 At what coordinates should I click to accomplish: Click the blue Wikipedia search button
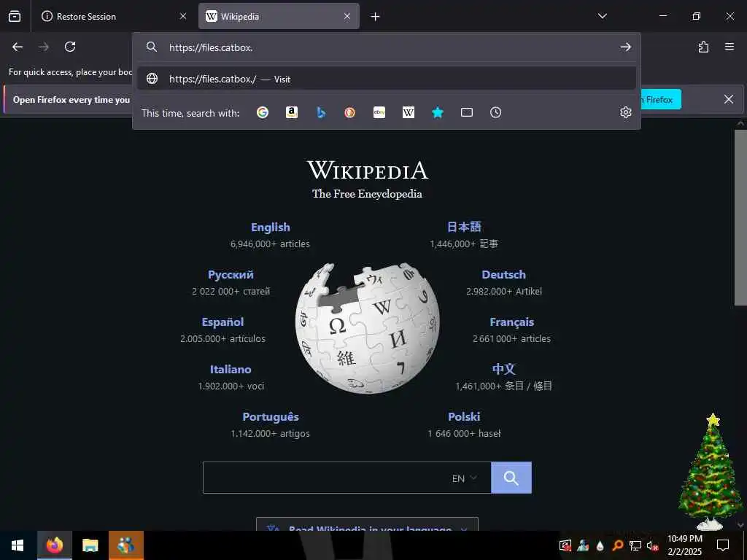pyautogui.click(x=511, y=478)
